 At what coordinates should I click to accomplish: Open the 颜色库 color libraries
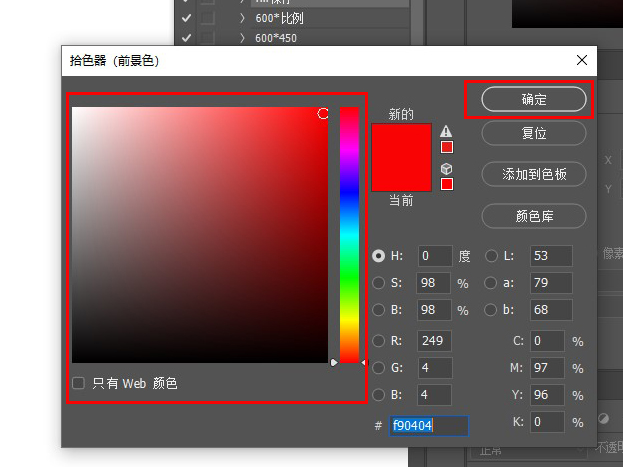click(x=533, y=215)
